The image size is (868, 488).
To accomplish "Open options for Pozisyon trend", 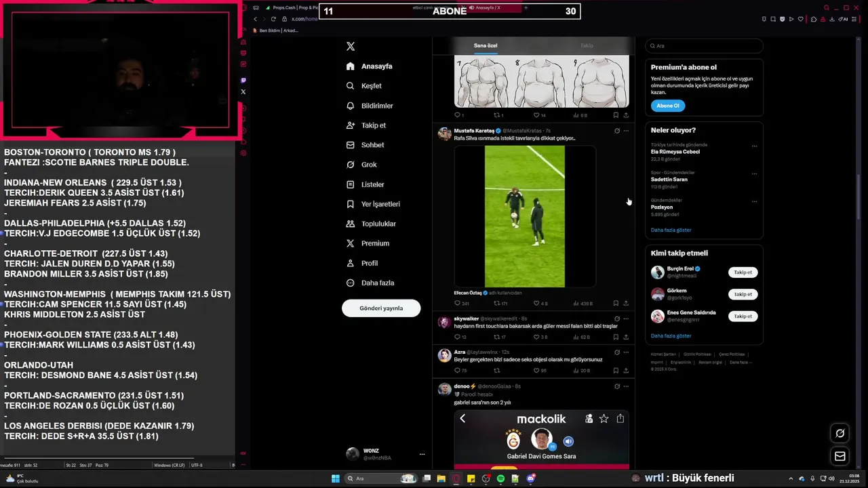I will click(x=754, y=201).
